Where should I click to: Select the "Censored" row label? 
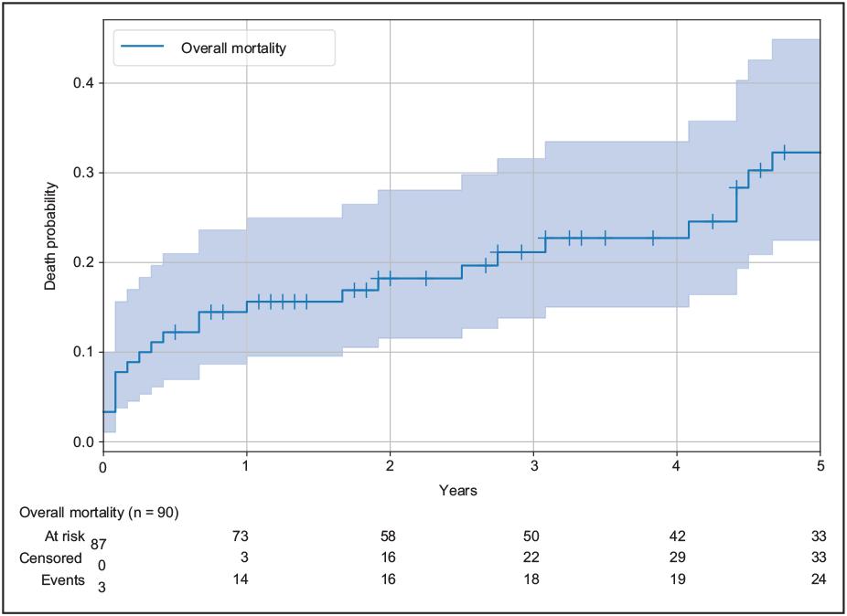[x=51, y=558]
